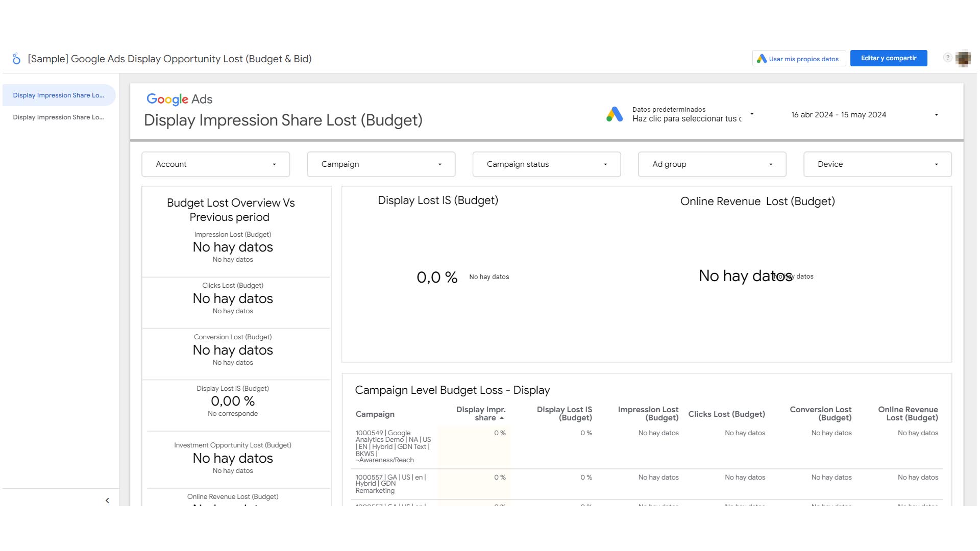Click Google Ads icon beside data source
Viewport: 980px width, 551px height.
tap(615, 114)
